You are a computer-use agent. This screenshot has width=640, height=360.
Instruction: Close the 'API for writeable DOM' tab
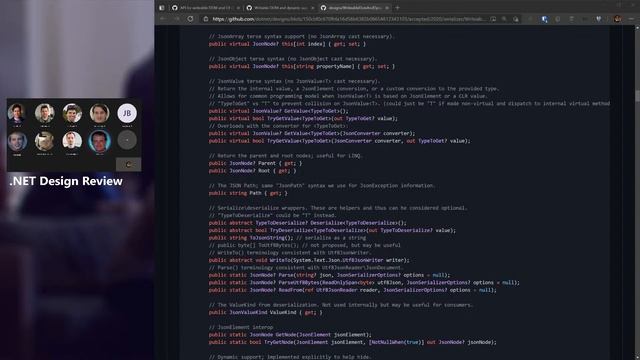point(238,8)
